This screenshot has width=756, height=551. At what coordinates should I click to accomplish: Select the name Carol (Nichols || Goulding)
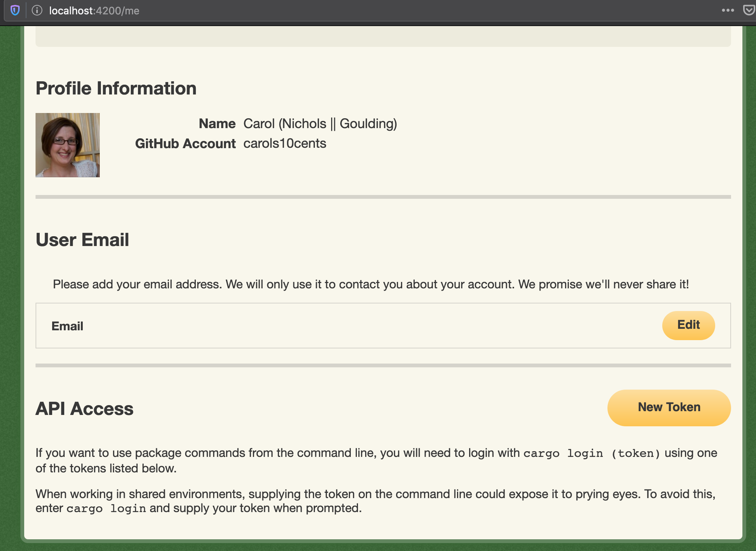[x=320, y=124]
